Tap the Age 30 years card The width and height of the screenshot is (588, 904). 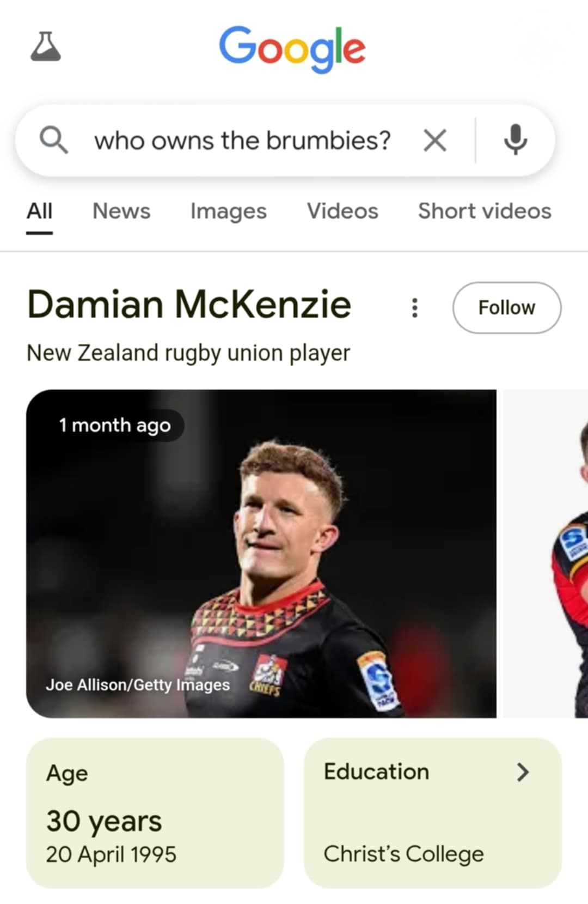click(155, 813)
